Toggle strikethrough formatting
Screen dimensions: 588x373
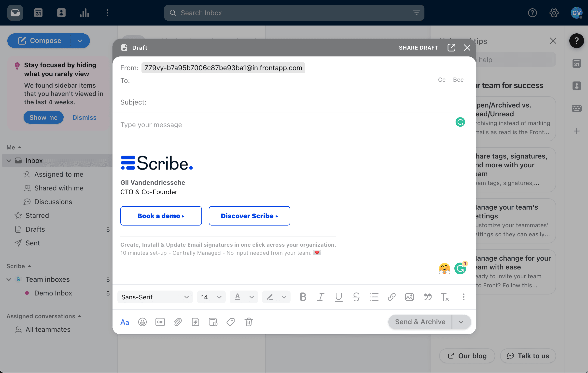(356, 297)
